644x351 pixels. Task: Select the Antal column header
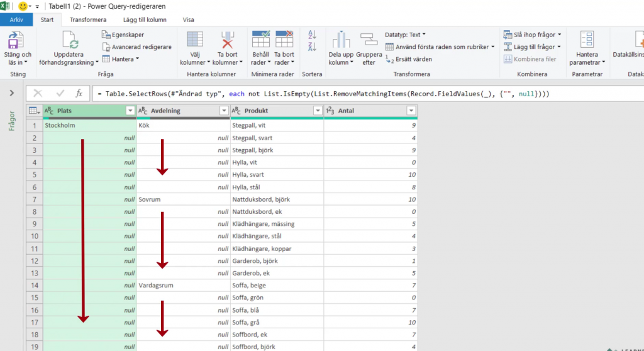coord(371,111)
